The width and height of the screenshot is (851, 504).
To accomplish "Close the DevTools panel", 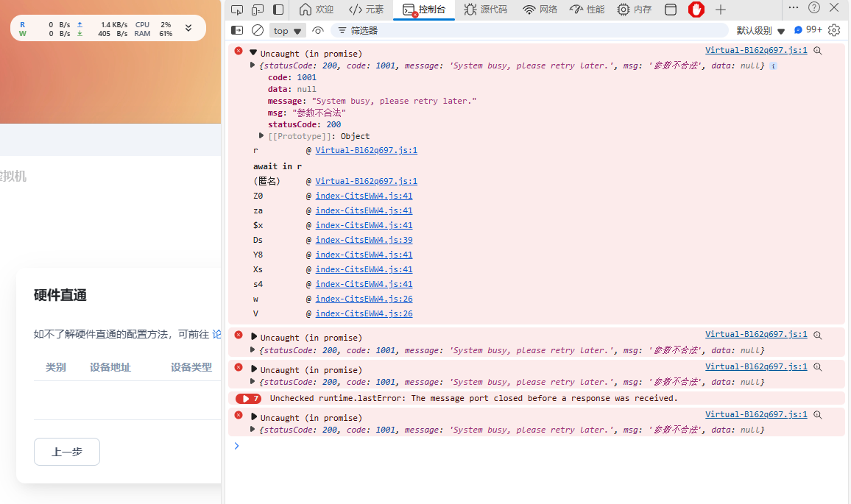I will pyautogui.click(x=834, y=7).
